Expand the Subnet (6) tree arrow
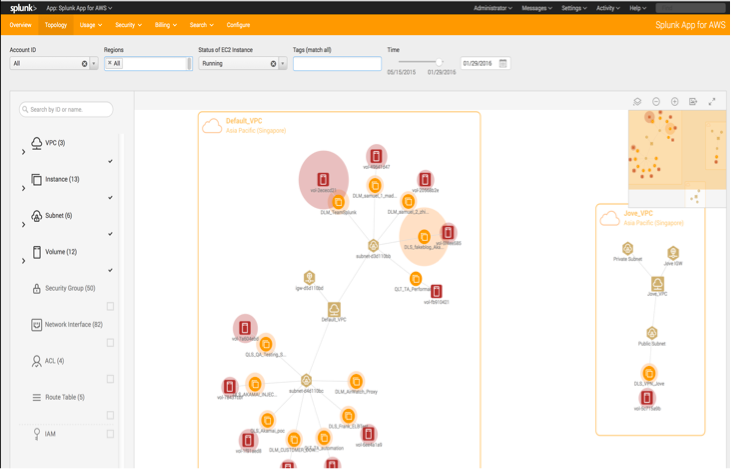The image size is (731, 469). pos(23,225)
